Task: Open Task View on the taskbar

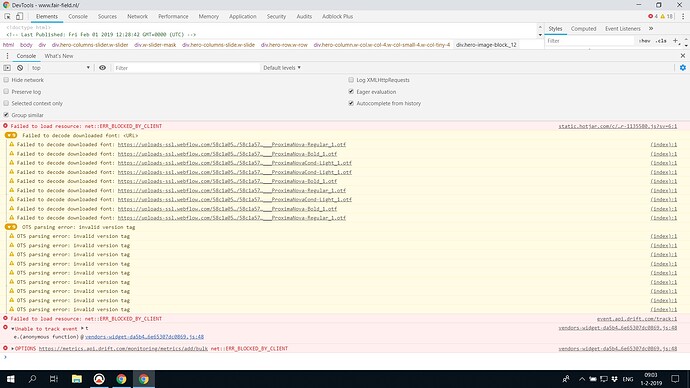Action: (x=54, y=379)
